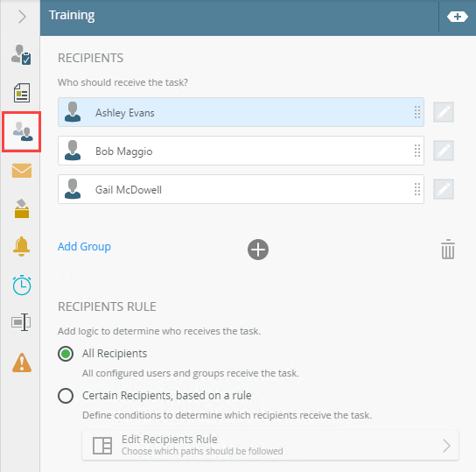The width and height of the screenshot is (476, 472).
Task: Click drag handle on Gail McDowell row
Action: point(417,189)
